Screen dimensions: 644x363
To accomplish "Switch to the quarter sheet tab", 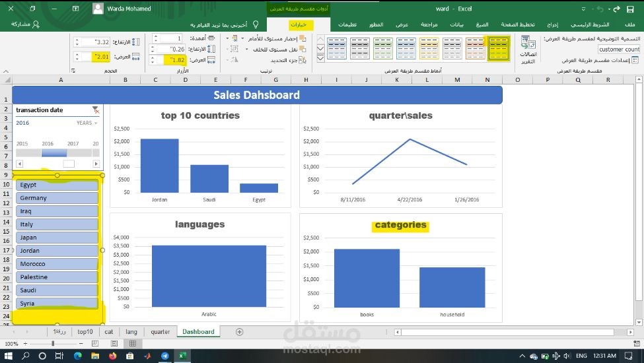I will pos(161,332).
